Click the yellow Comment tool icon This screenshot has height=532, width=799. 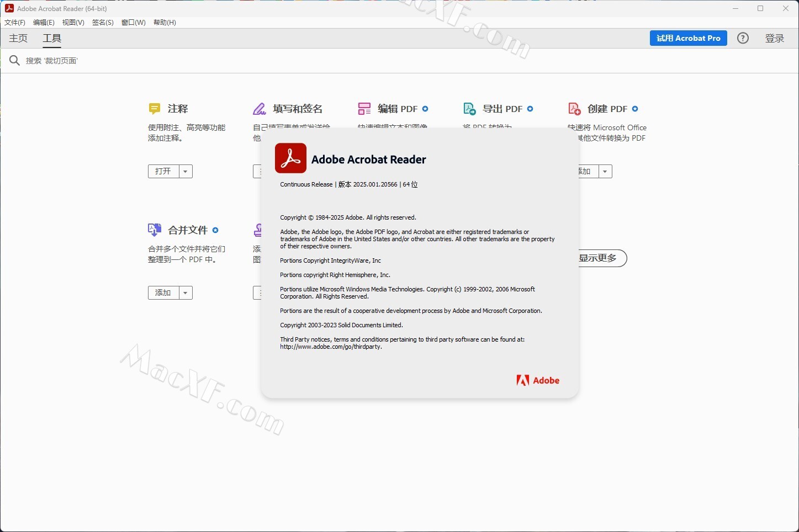coord(155,109)
